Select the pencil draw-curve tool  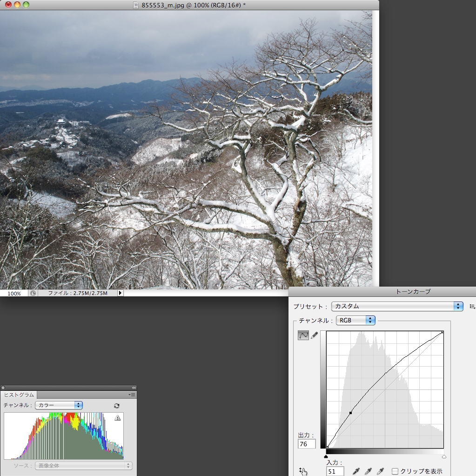point(315,335)
